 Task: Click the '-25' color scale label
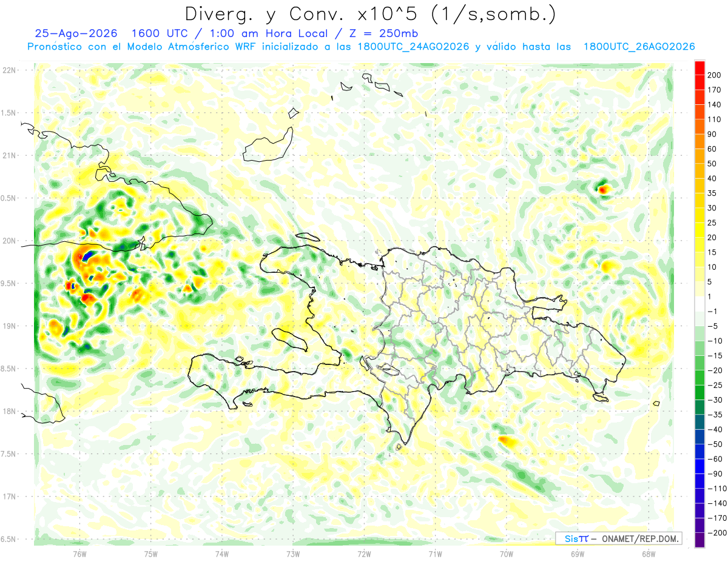tap(716, 385)
